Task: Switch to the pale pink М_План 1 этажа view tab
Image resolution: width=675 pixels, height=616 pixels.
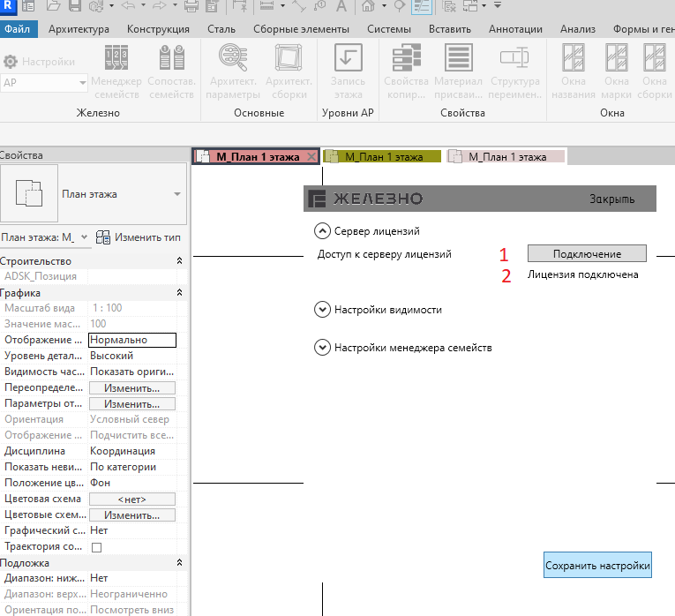Action: (x=506, y=157)
